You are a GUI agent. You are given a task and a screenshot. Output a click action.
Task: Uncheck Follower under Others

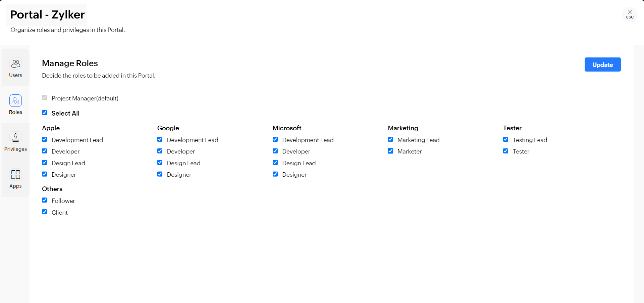click(x=45, y=200)
